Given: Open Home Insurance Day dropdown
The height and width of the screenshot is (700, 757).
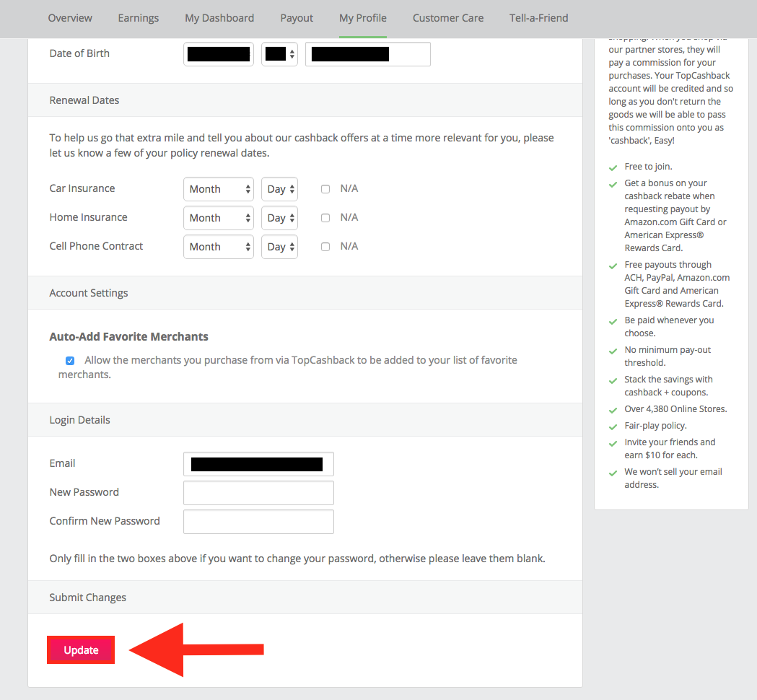Looking at the screenshot, I should coord(279,218).
